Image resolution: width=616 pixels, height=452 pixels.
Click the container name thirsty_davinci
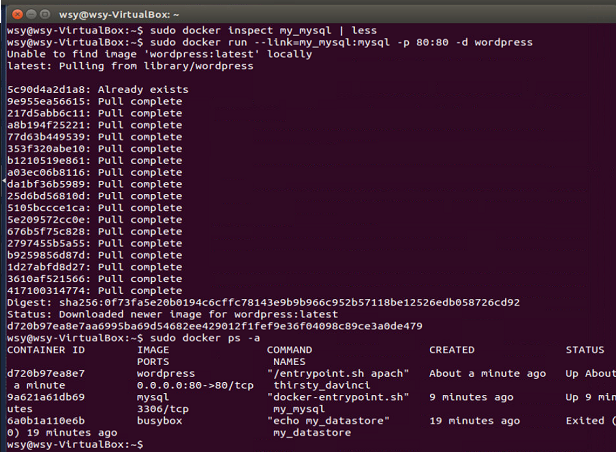coord(322,385)
